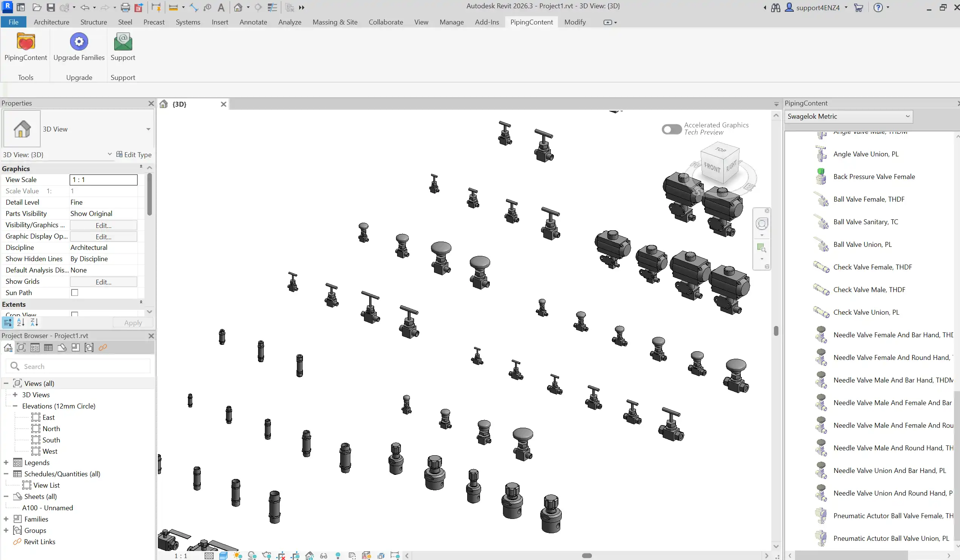Check the Crop View checkbox
The width and height of the screenshot is (960, 560).
click(x=75, y=314)
